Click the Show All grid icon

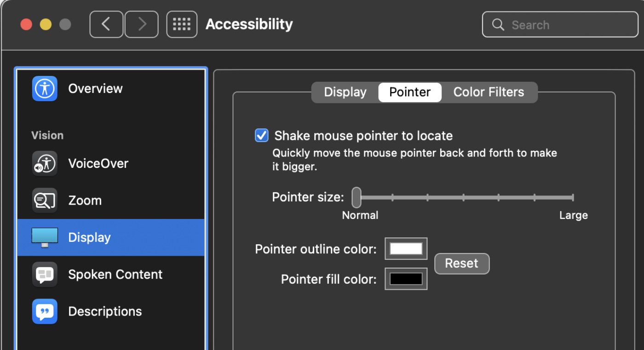coord(182,24)
